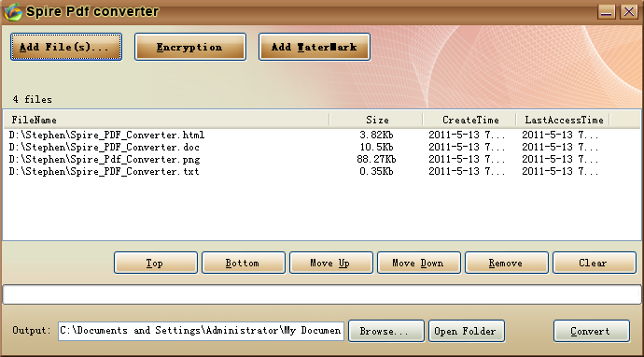This screenshot has height=357, width=644.
Task: Select the Spire_PDF_Converter.doc file row
Action: pos(322,148)
